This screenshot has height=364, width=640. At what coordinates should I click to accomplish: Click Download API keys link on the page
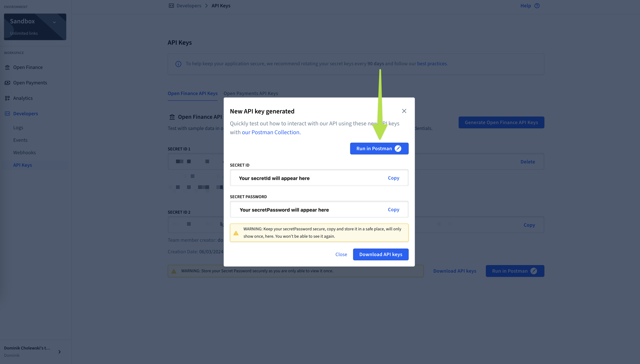(455, 271)
